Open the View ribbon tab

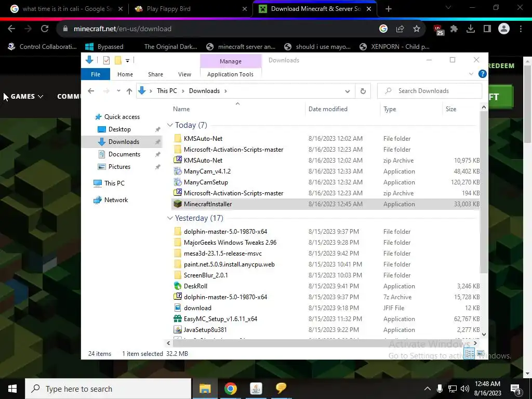pos(184,74)
